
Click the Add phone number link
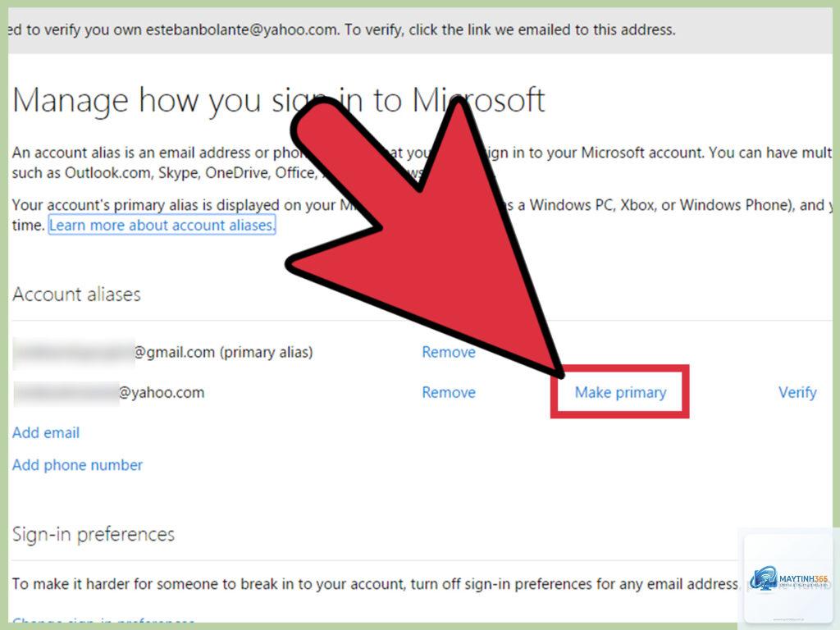[x=77, y=464]
